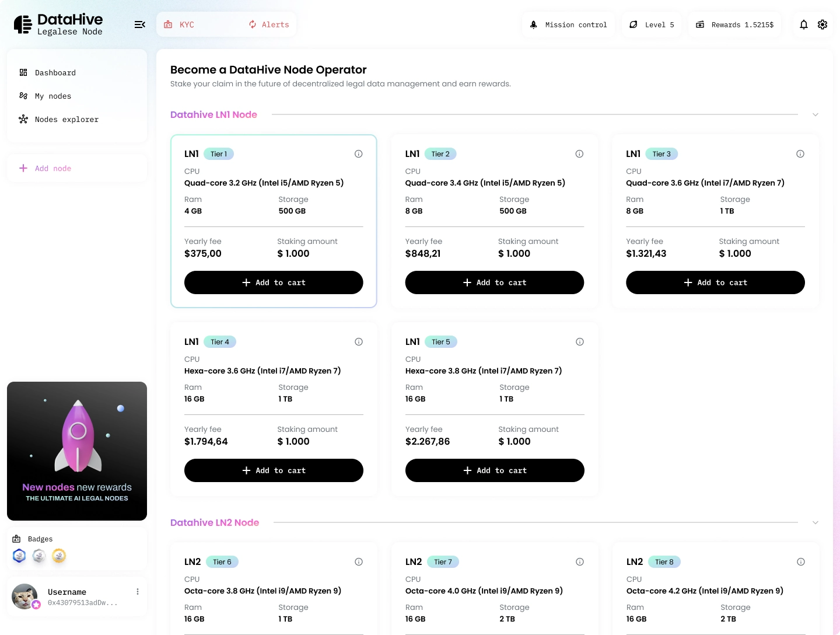Click the Tier 1 badge label
The image size is (840, 635).
(x=219, y=154)
